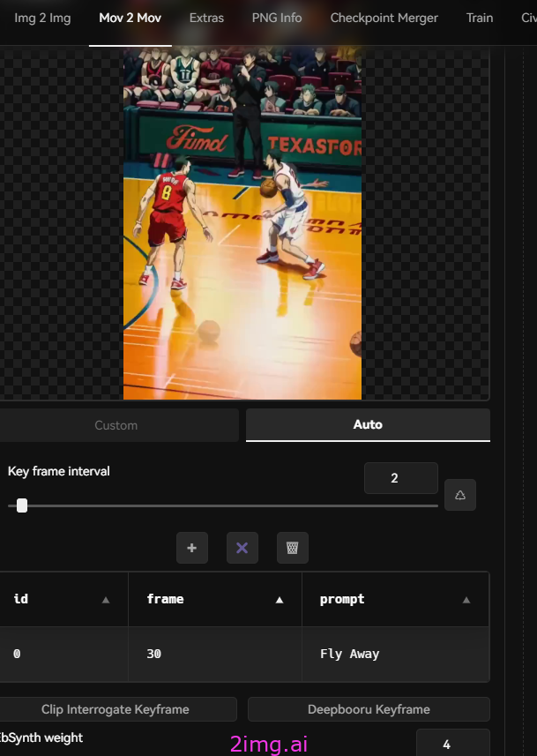Select the Auto keyframe tab

368,425
